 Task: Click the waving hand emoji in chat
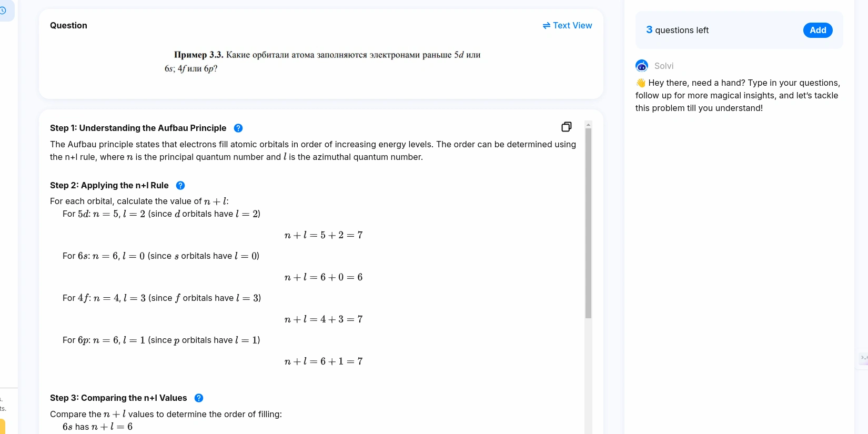click(641, 83)
